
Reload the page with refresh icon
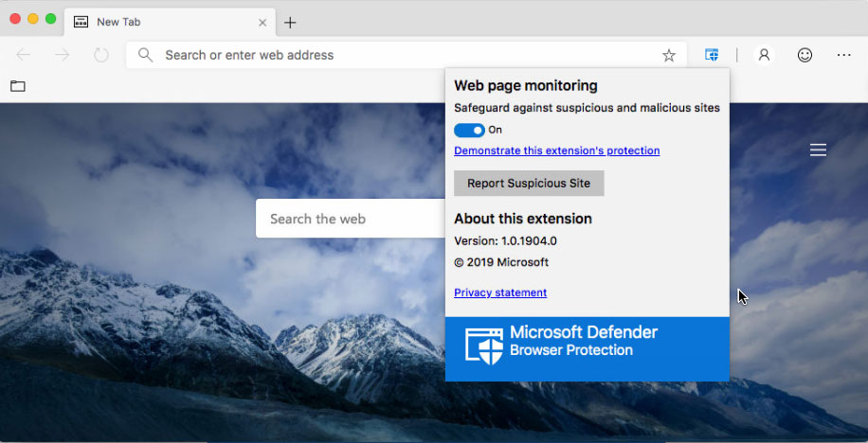click(100, 55)
